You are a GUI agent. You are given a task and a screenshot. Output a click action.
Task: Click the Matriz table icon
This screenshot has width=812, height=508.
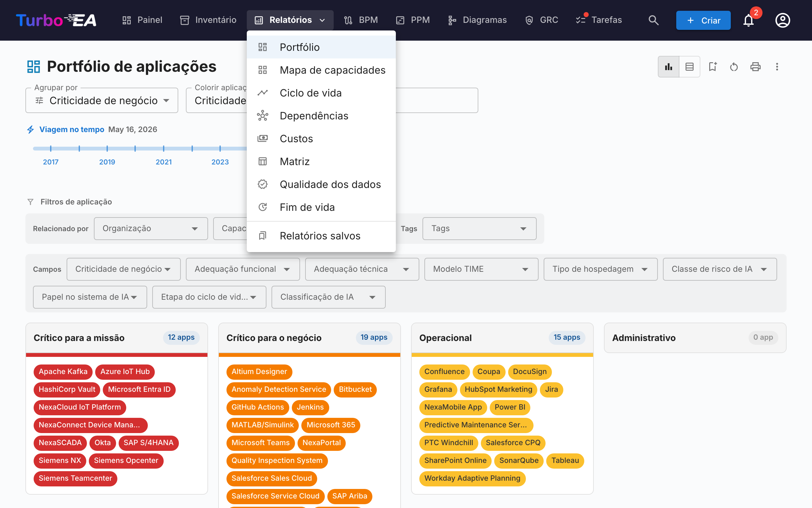click(x=263, y=161)
